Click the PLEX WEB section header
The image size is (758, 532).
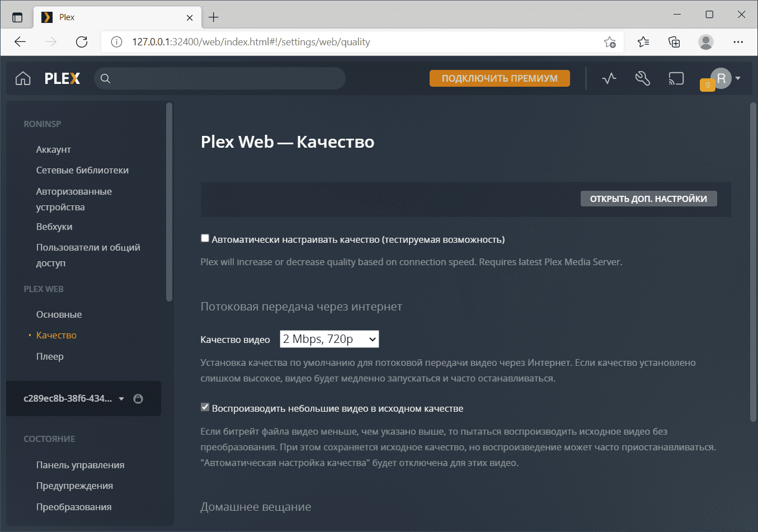click(x=44, y=289)
